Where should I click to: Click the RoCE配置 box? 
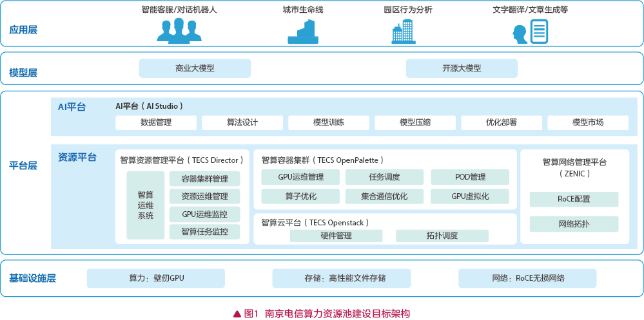point(574,200)
